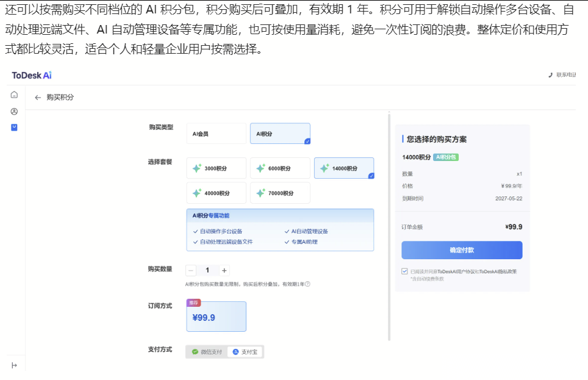Screen dimensions: 588x380
Task: Choose the AI会员 purchase type
Action: (x=217, y=134)
